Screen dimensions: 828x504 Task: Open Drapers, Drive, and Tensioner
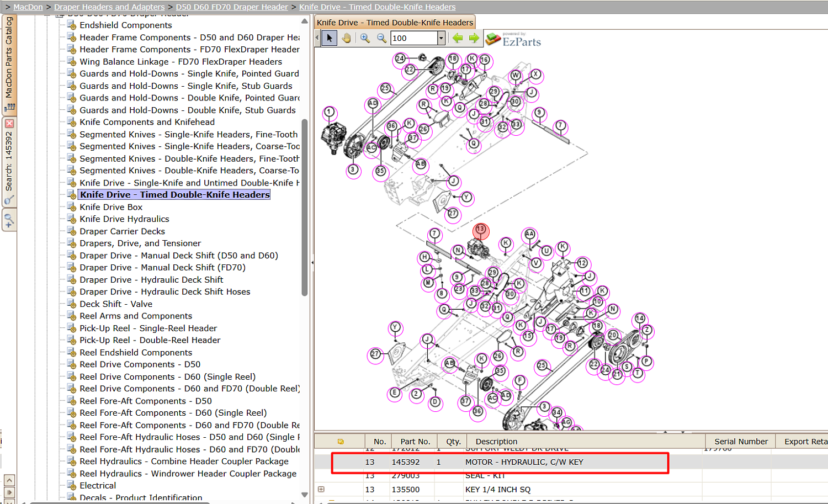(x=140, y=243)
